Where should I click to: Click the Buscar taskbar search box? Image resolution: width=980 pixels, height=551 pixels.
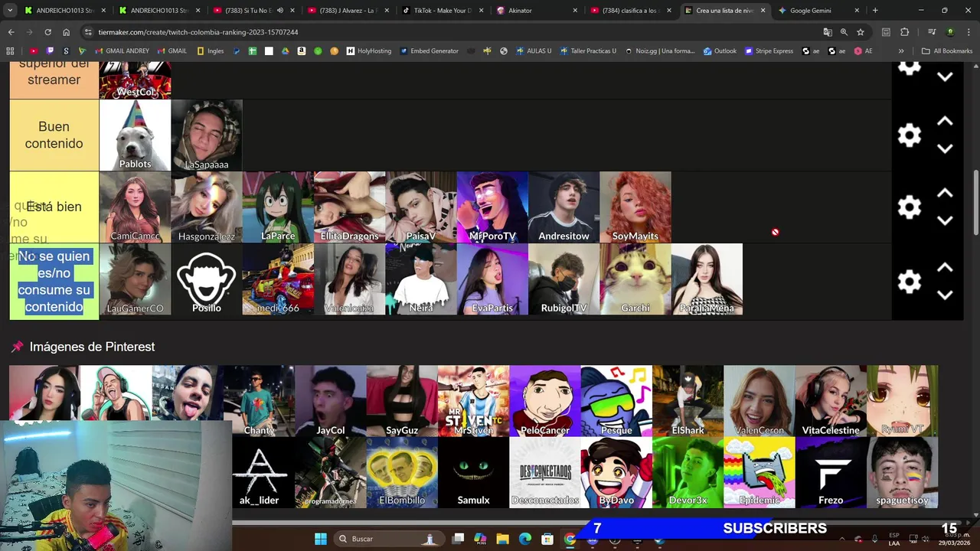click(x=389, y=539)
